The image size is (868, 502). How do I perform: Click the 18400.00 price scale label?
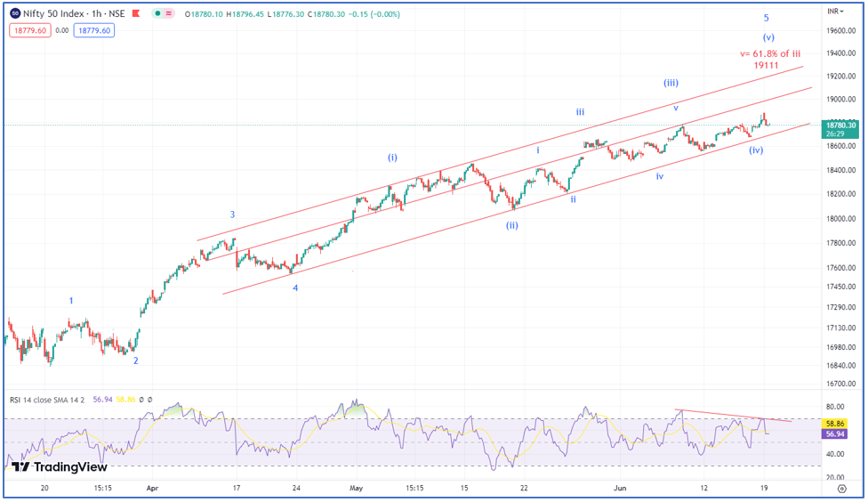[840, 170]
